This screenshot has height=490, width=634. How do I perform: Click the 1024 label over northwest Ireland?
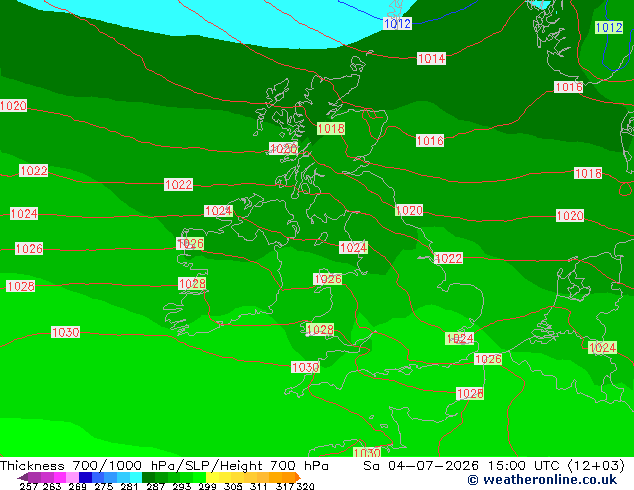coord(218,211)
